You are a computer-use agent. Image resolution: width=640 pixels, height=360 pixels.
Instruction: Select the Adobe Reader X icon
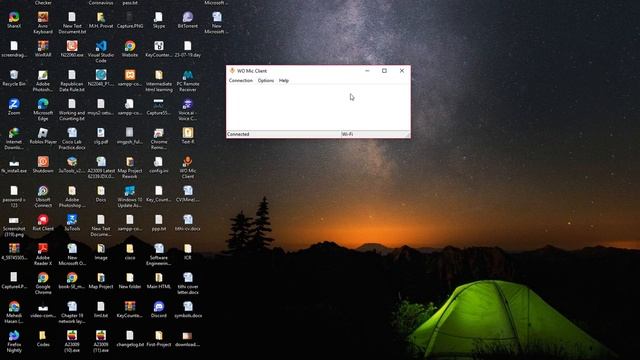click(x=43, y=255)
